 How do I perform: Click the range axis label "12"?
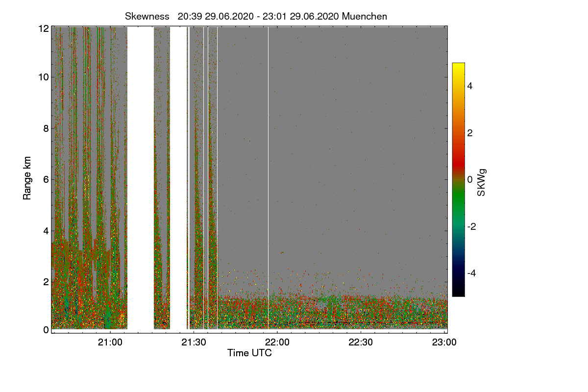(x=44, y=29)
